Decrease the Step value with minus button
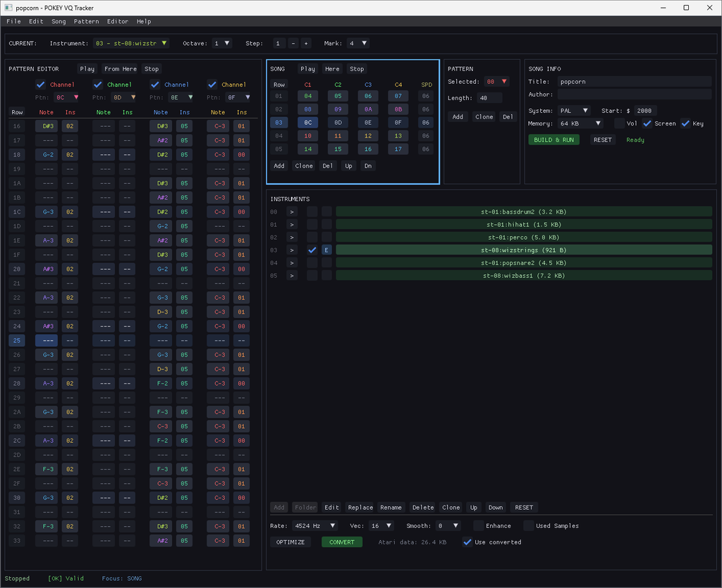 pyautogui.click(x=293, y=43)
